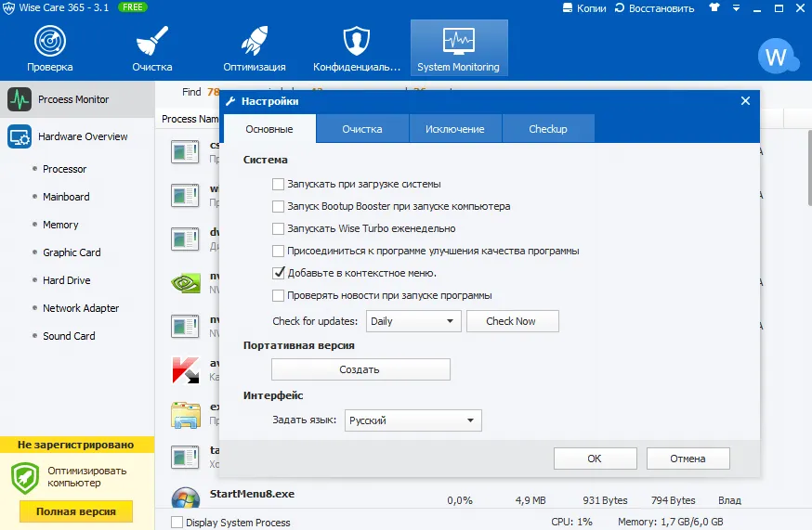Select Processor in hardware list

point(65,169)
